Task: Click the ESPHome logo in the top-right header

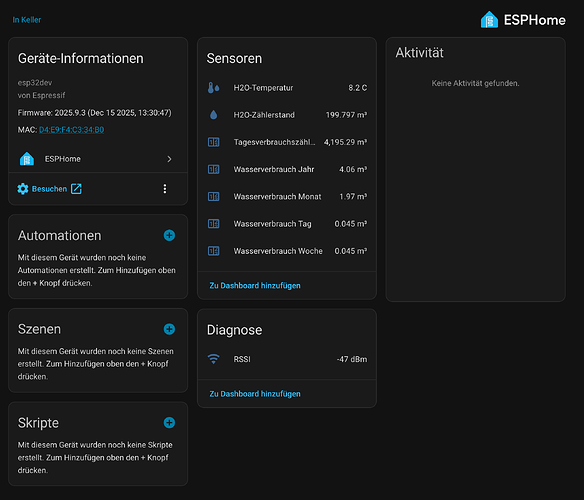Action: pos(523,20)
